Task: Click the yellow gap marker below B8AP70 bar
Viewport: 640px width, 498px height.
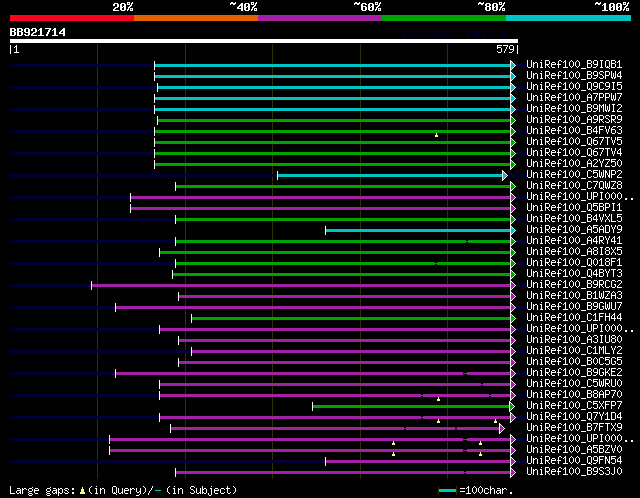Action: tap(438, 399)
